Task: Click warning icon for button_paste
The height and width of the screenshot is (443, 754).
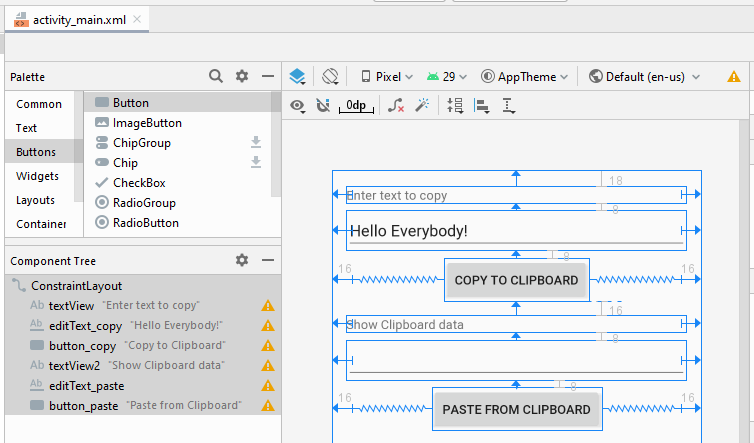Action: (268, 405)
